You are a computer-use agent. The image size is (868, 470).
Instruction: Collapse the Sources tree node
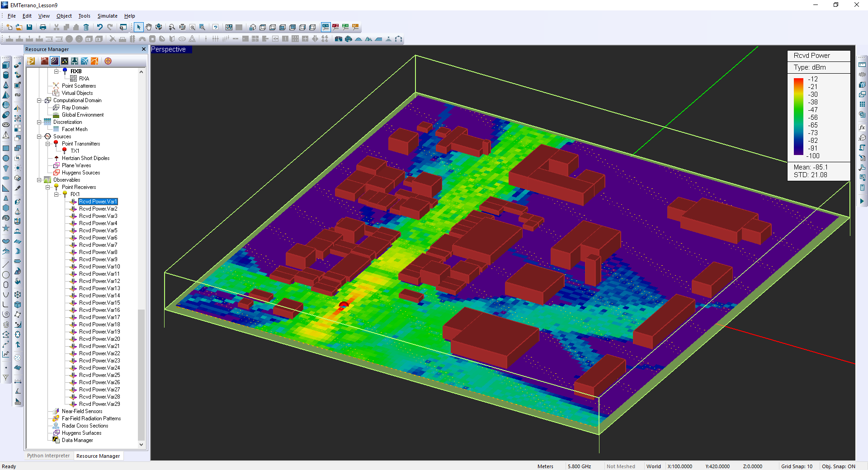[x=39, y=136]
